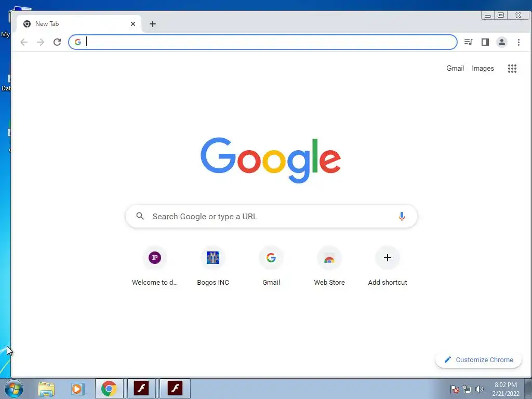Open first Flash Player taskbar item
This screenshot has width=532, height=399.
coord(141,389)
